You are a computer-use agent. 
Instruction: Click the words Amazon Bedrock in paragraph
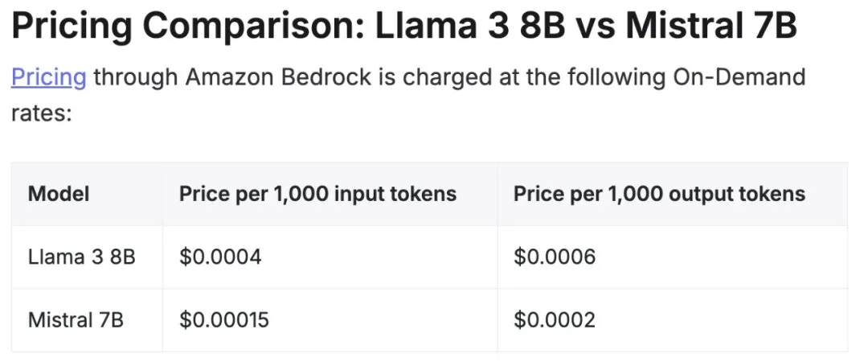[278, 77]
